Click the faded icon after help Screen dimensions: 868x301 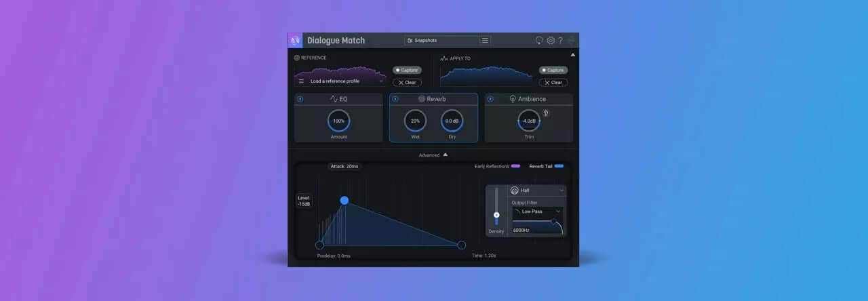(571, 41)
